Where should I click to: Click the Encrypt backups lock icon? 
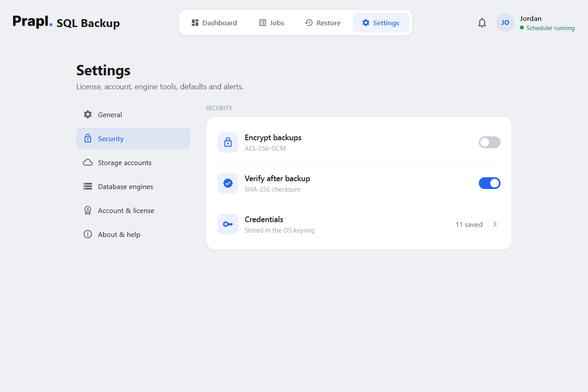[x=228, y=142]
